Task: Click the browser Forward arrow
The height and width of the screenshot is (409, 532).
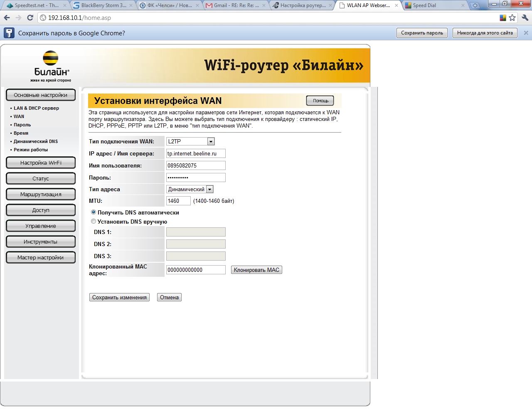Action: click(x=18, y=18)
